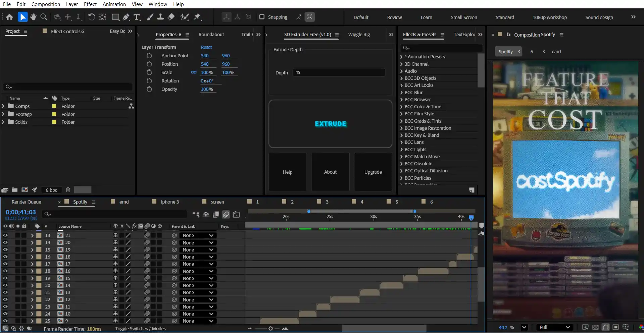Select the Rectangle shape tool
Image resolution: width=644 pixels, height=333 pixels.
coord(115,17)
